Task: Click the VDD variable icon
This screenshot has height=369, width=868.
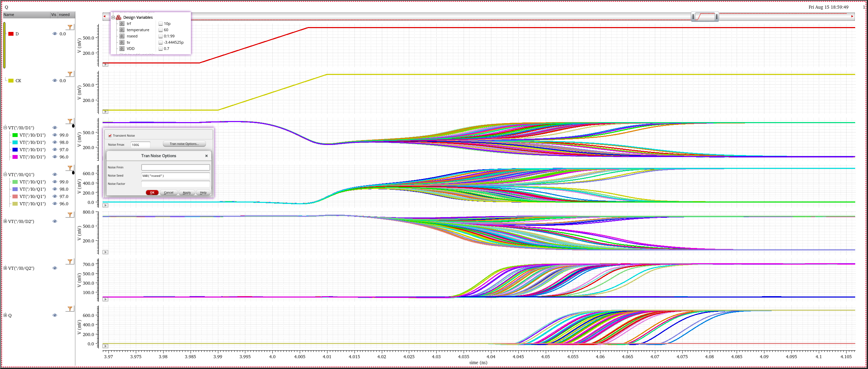Action: [x=122, y=49]
